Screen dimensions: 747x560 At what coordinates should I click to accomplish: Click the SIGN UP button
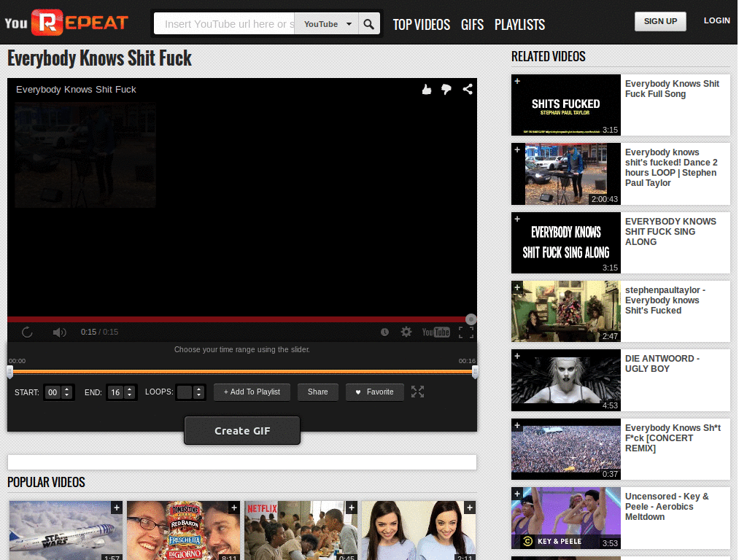point(660,21)
